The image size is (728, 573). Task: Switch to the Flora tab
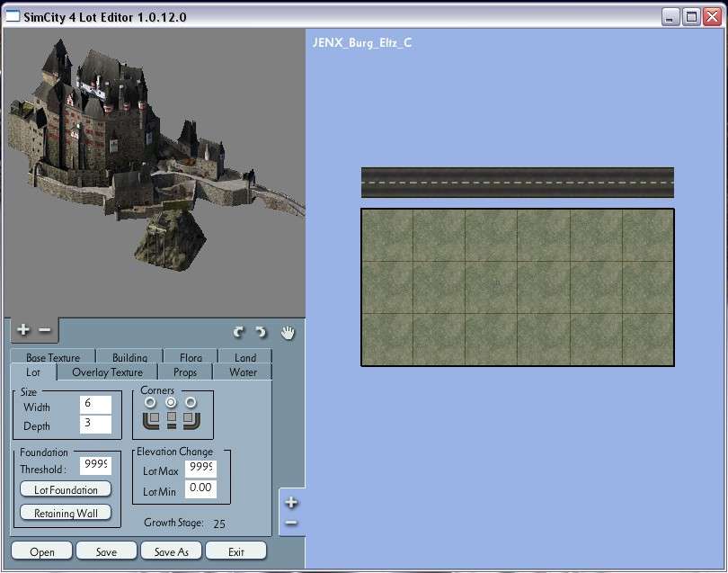[x=191, y=356]
